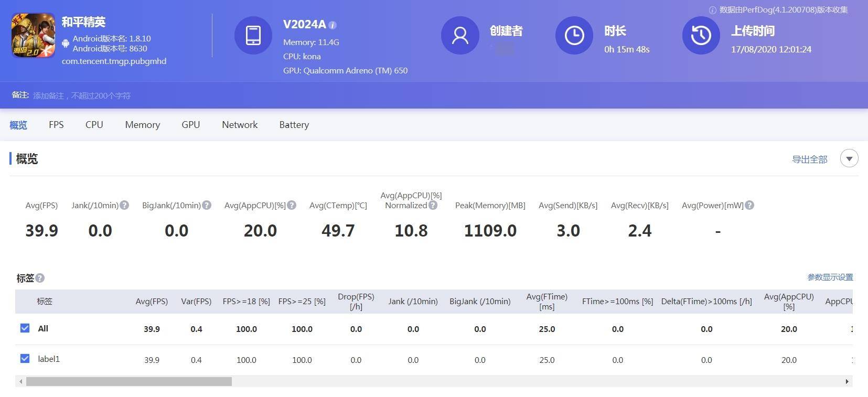Click the All row name text
Viewport: 868px width, 397px height.
(x=43, y=328)
